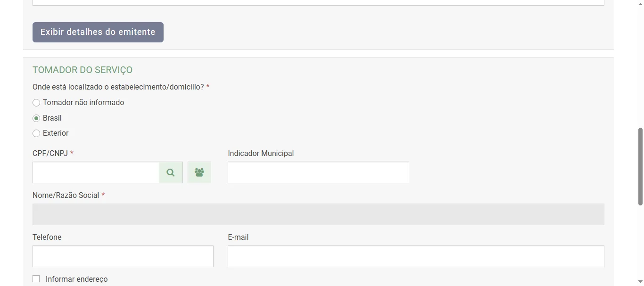Click the scrollbar down arrow
This screenshot has height=286, width=644.
[x=640, y=282]
